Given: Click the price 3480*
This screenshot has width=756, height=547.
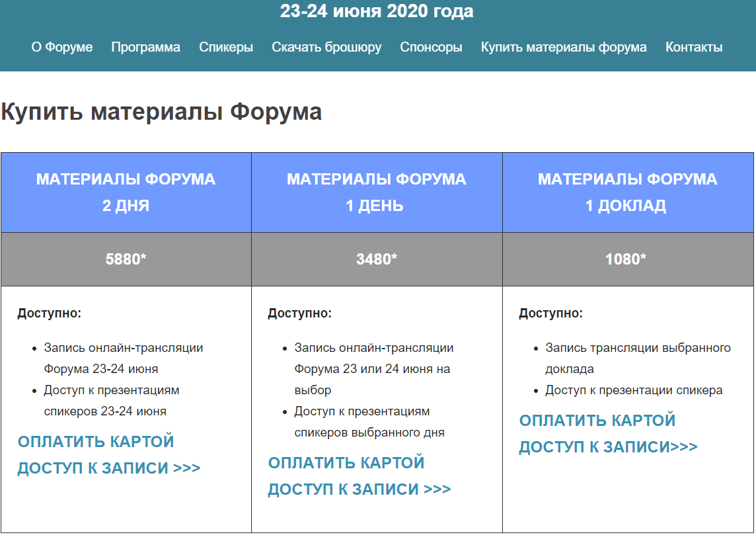Looking at the screenshot, I should click(377, 259).
